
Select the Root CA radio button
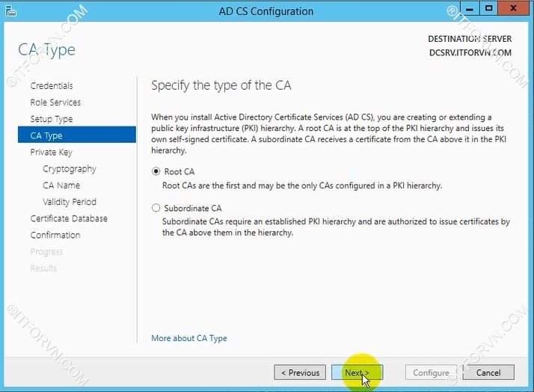156,171
